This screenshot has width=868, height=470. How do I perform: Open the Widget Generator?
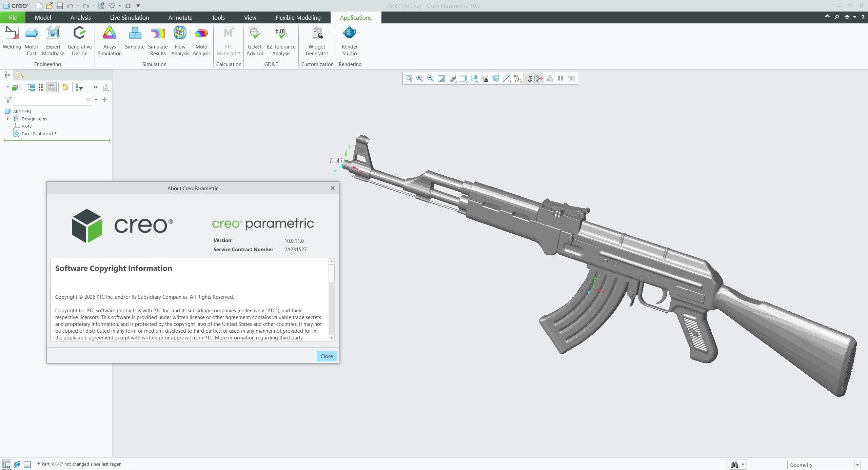(317, 41)
